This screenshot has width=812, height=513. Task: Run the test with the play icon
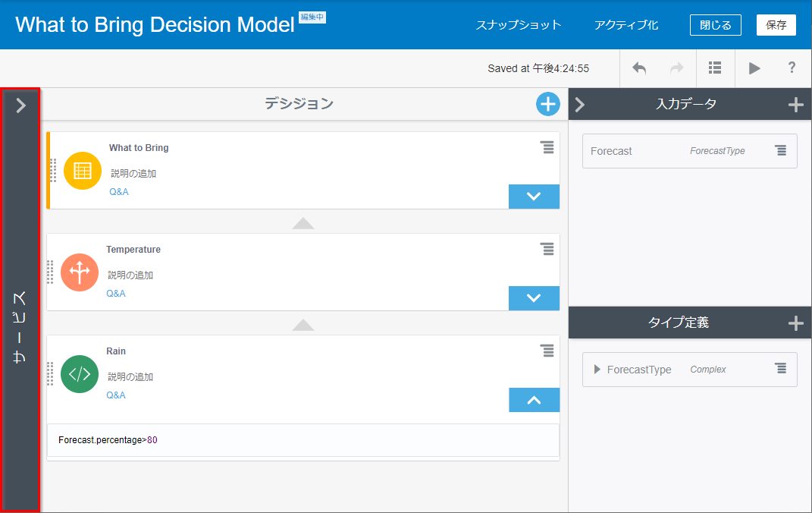(754, 68)
